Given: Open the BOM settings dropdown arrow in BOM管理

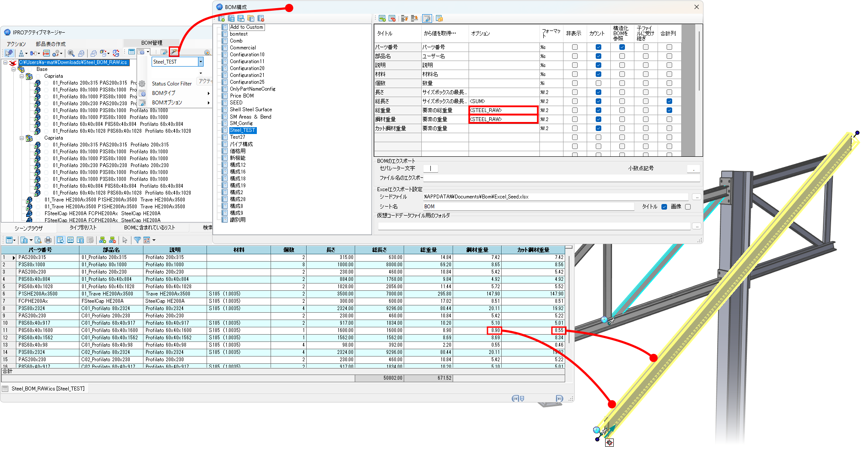Looking at the screenshot, I should tap(148, 52).
